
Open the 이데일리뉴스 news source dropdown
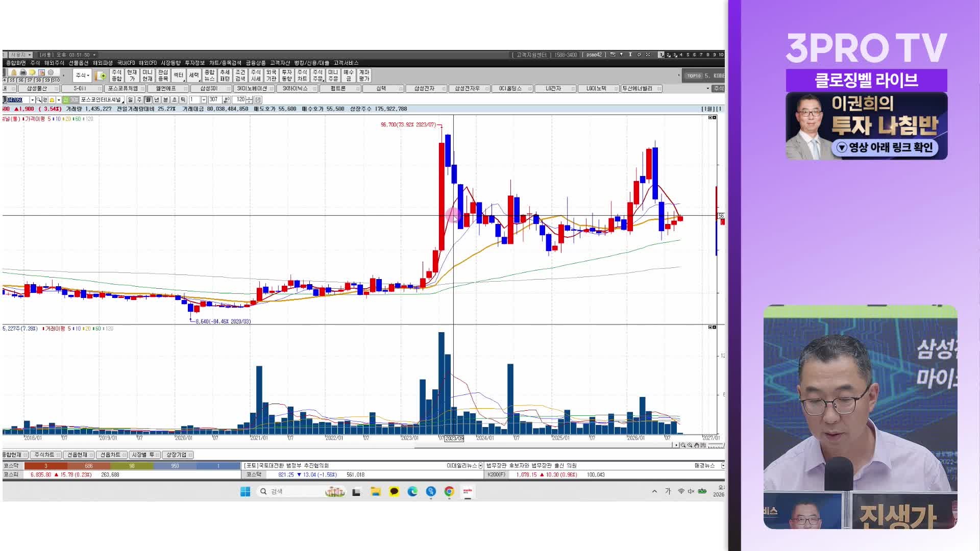tap(480, 466)
